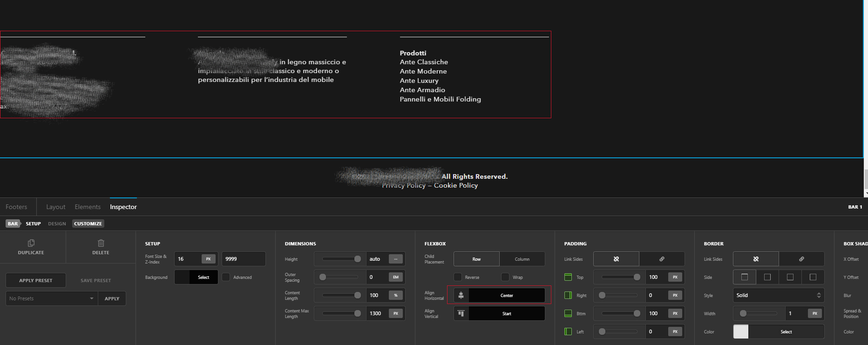Click the Content Length slider
The height and width of the screenshot is (345, 868).
(x=340, y=295)
